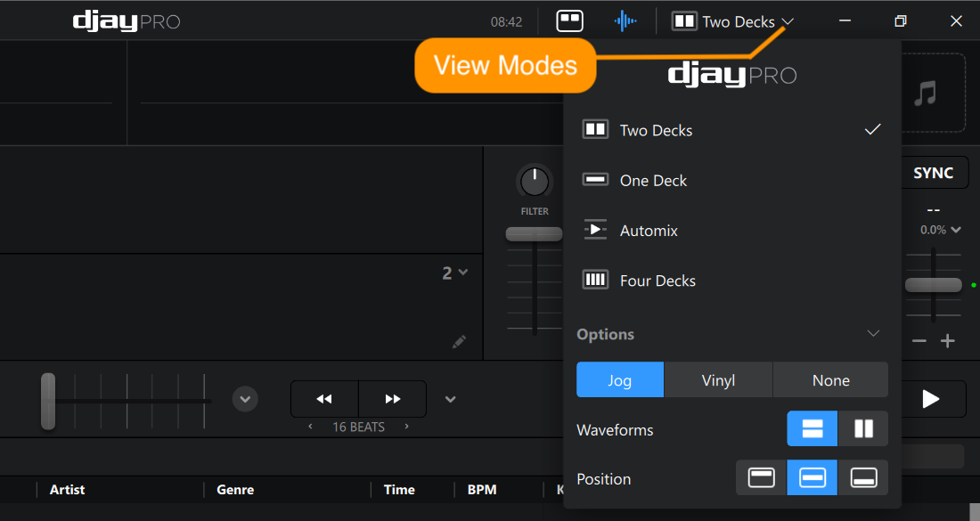Toggle the blue waveform icon in title bar
Viewport: 980px width, 521px height.
(625, 21)
